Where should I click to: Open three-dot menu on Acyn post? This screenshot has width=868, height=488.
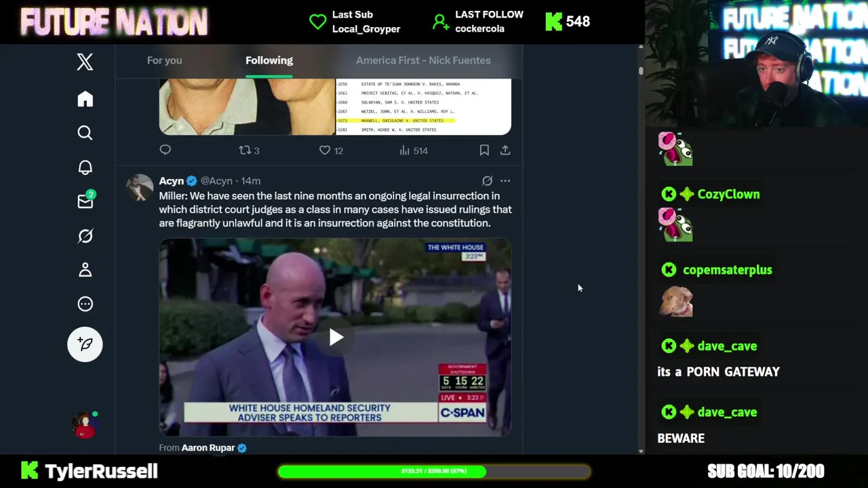point(505,181)
